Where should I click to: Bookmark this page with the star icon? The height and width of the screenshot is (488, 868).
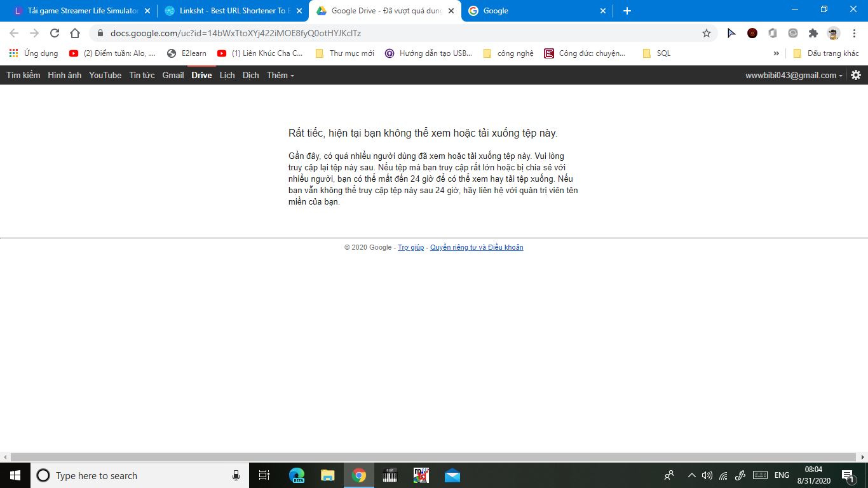(706, 33)
